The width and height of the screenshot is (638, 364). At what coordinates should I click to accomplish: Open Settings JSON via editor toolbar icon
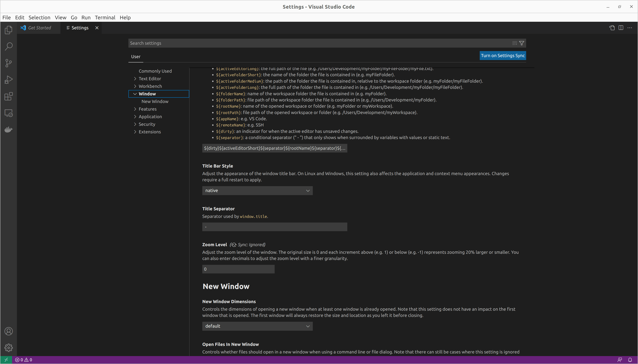click(612, 28)
